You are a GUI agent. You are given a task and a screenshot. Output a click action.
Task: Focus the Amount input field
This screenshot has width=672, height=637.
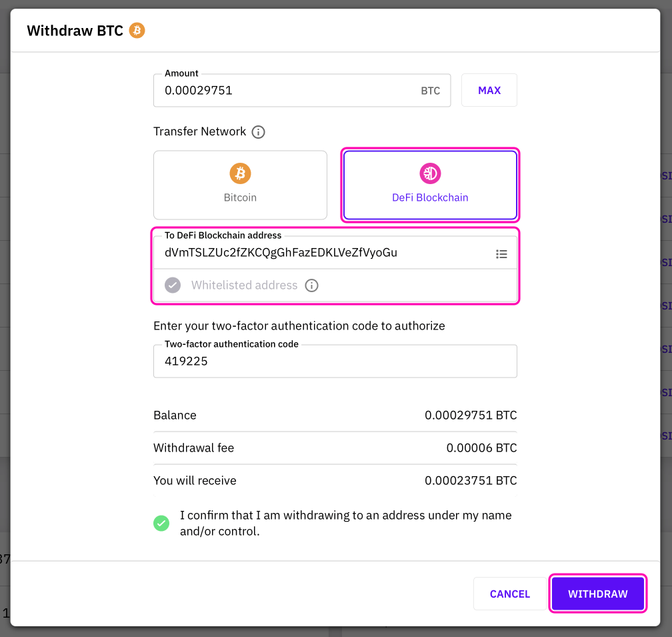click(x=287, y=91)
